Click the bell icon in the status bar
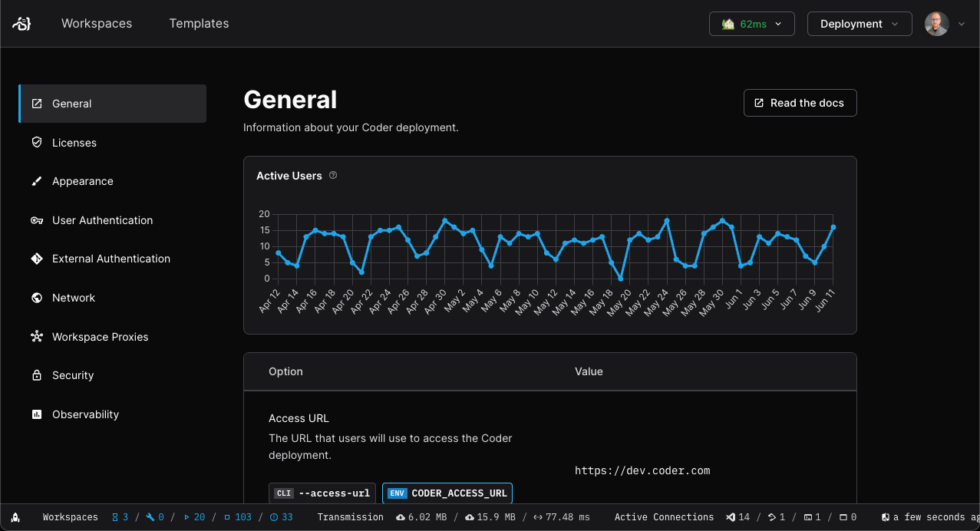Screen dimensions: 980x531 [15, 517]
